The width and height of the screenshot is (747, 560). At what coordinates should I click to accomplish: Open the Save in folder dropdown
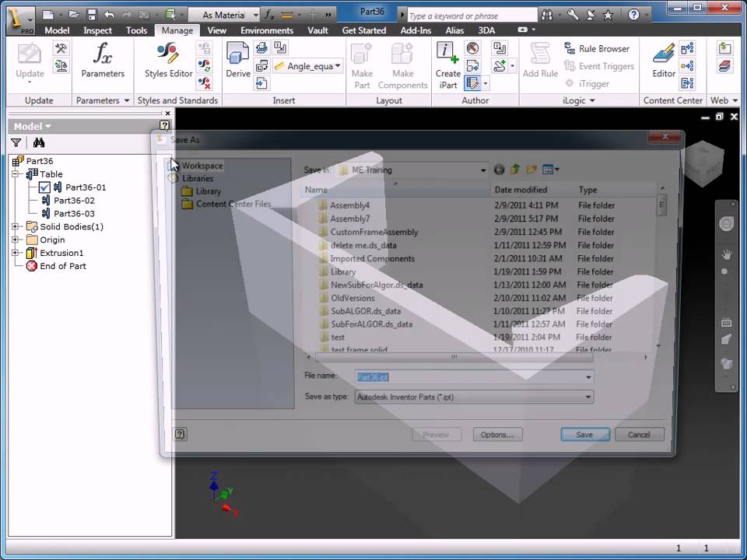coord(483,170)
